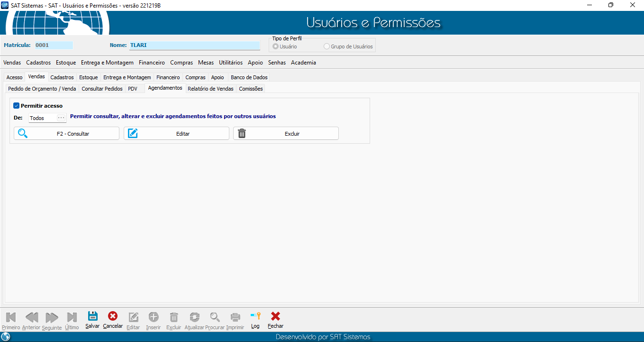Jump to the Último record icon
The width and height of the screenshot is (644, 342).
(x=72, y=317)
